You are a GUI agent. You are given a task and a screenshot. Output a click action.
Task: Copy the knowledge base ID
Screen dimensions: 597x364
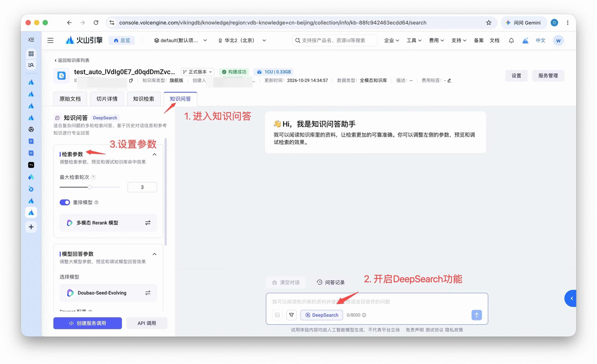coord(131,80)
